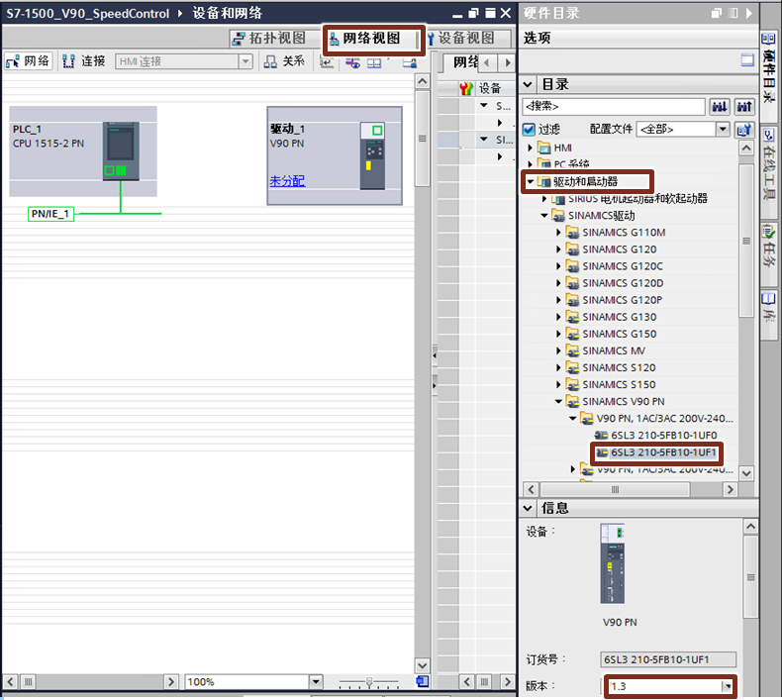
Task: Open the HMI连接 connection type dropdown
Action: [x=244, y=61]
